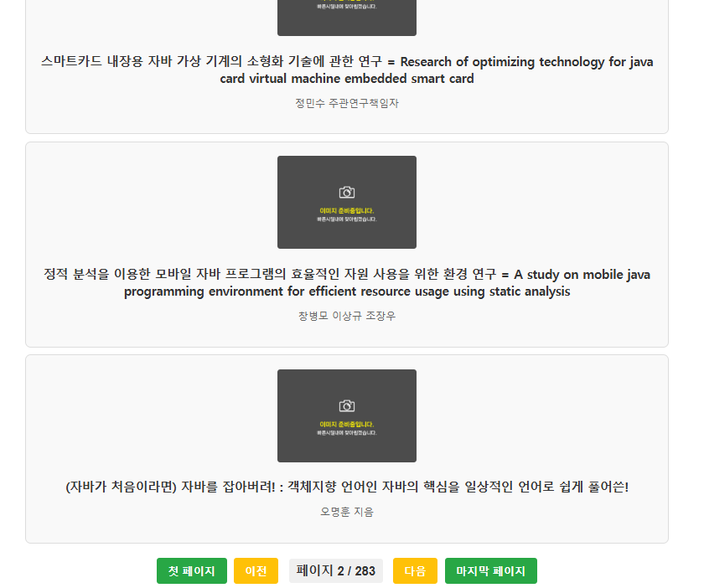Click the camera icon in the 정적 분석 thumbnail
Image resolution: width=704 pixels, height=588 pixels.
pos(347,192)
